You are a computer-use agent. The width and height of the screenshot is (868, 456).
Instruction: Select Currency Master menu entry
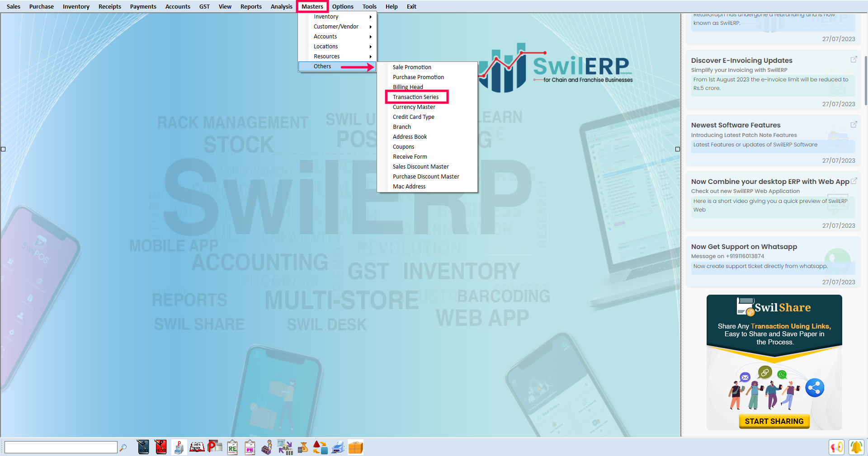tap(427, 107)
